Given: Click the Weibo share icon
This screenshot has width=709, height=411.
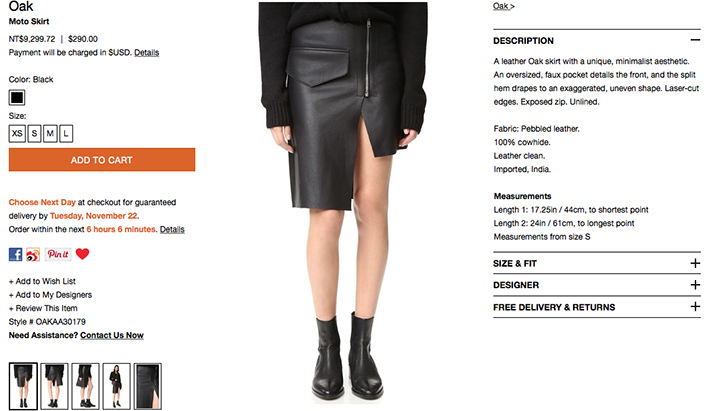Looking at the screenshot, I should pyautogui.click(x=33, y=254).
